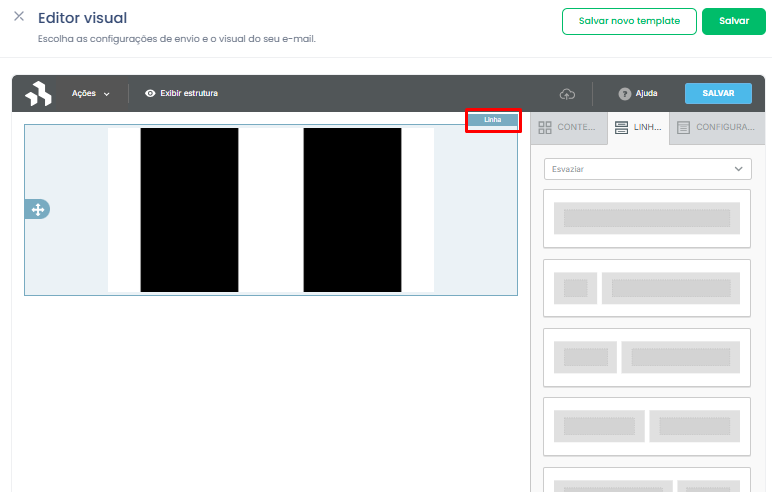The height and width of the screenshot is (492, 772).
Task: Select the narrow-left, wide-right two-column layout
Action: point(647,288)
